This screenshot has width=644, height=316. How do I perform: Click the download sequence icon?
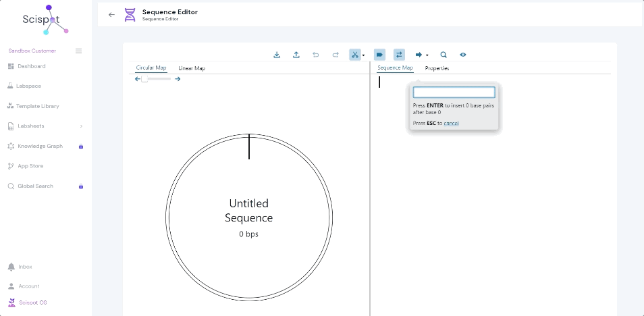click(x=277, y=55)
